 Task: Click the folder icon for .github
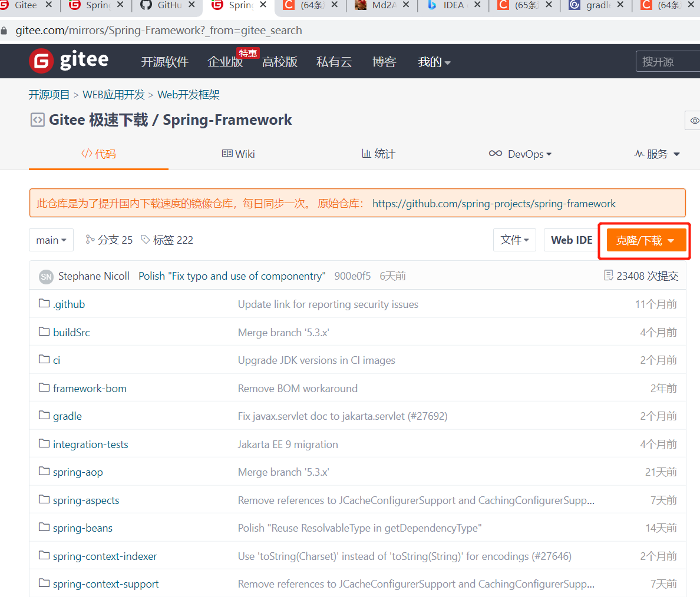(x=44, y=304)
